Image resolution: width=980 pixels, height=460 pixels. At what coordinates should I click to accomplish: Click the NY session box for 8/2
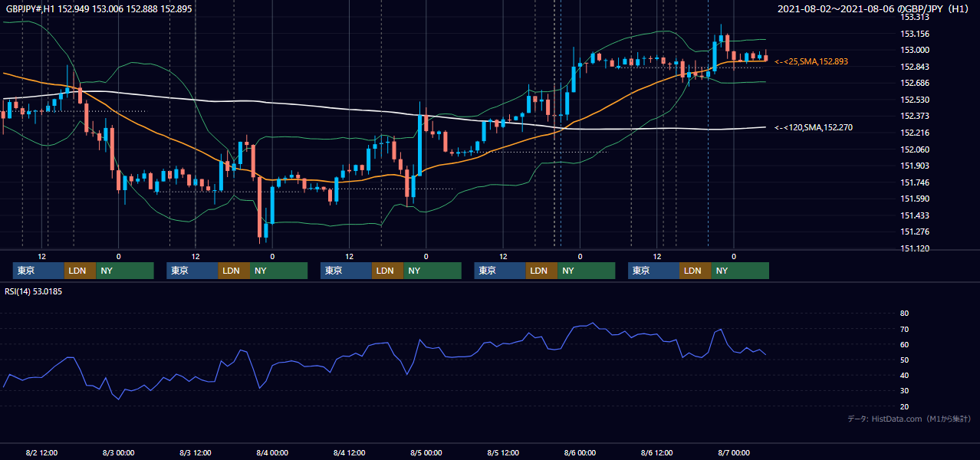(x=125, y=271)
